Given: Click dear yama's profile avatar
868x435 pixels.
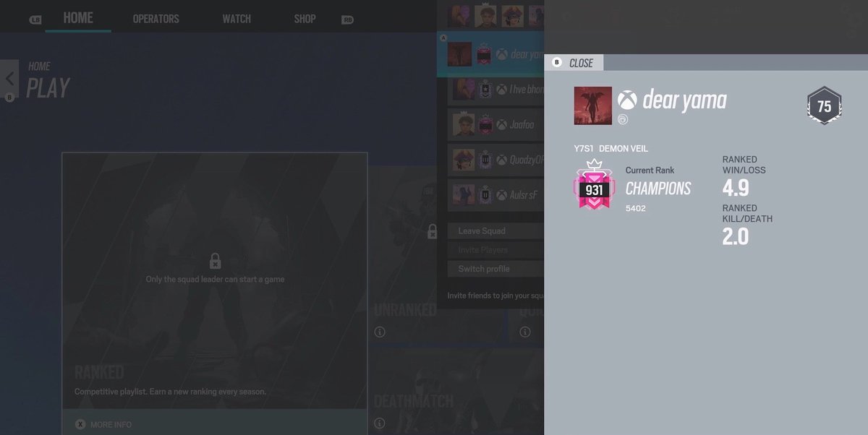Looking at the screenshot, I should coord(592,106).
